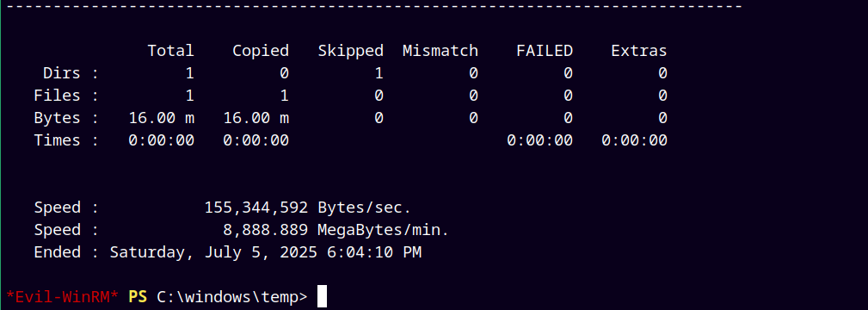
Task: Click the terminal cursor block at the prompt
Action: (323, 296)
